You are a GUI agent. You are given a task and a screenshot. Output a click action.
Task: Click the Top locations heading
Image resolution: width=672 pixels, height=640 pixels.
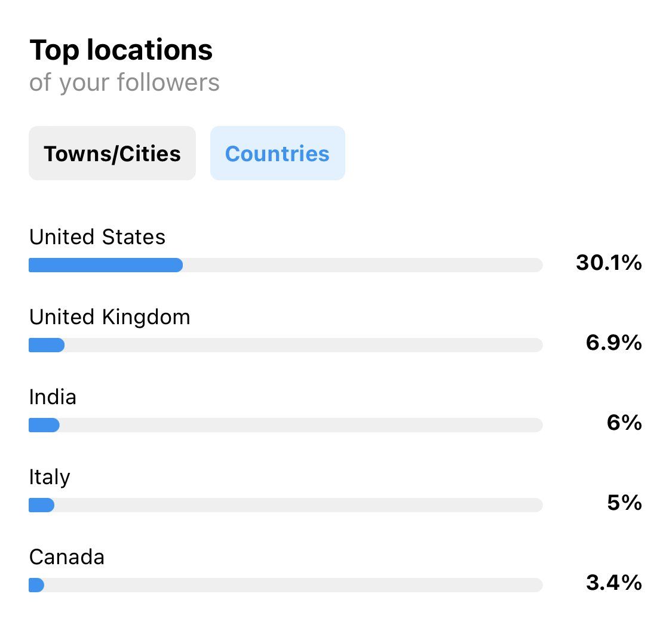[121, 50]
